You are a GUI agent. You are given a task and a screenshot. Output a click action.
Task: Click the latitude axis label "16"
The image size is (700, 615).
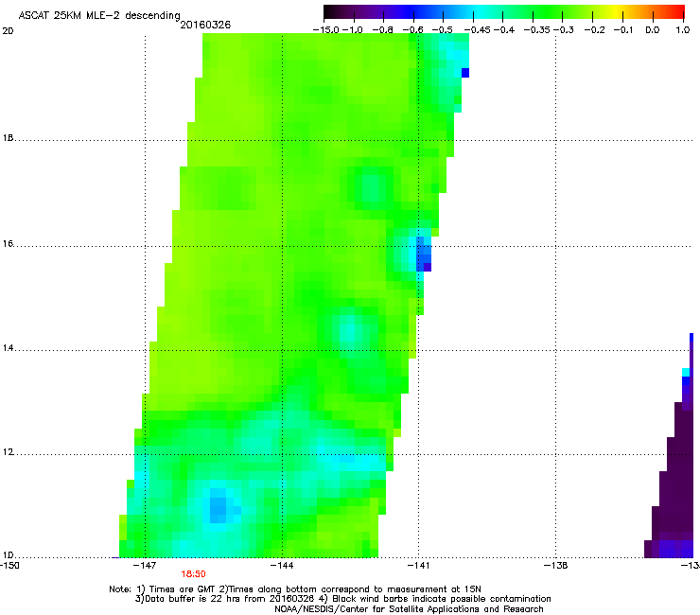click(8, 244)
